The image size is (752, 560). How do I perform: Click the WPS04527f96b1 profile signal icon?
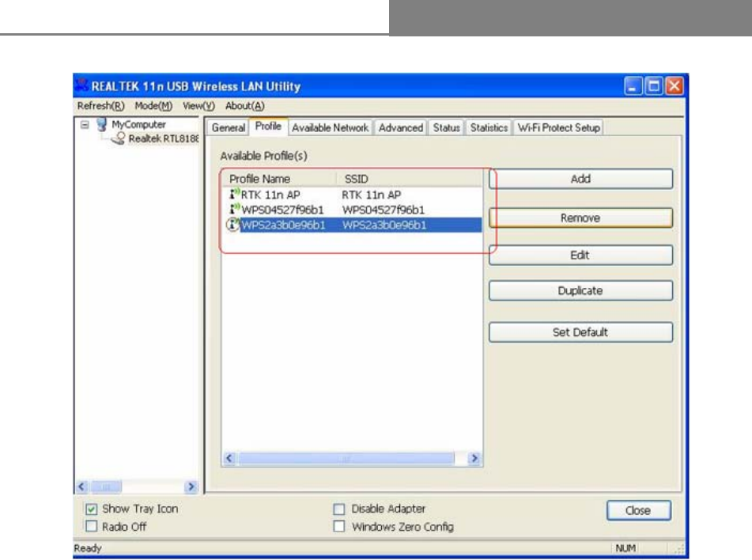[x=234, y=209]
